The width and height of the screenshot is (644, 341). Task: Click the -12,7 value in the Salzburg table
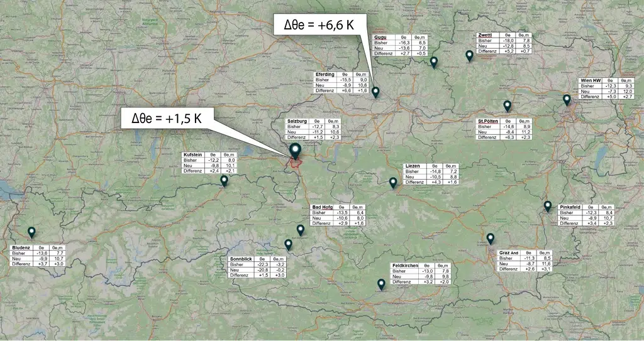pos(318,127)
